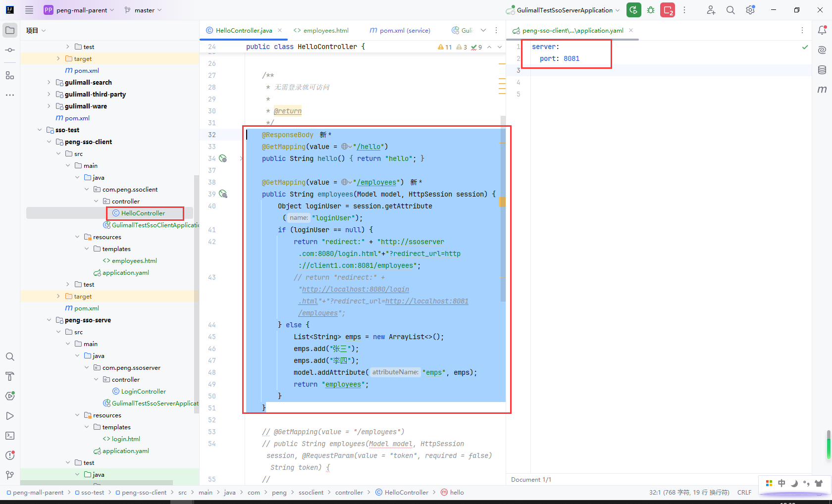Open Search Everywhere magnifier

tap(730, 10)
